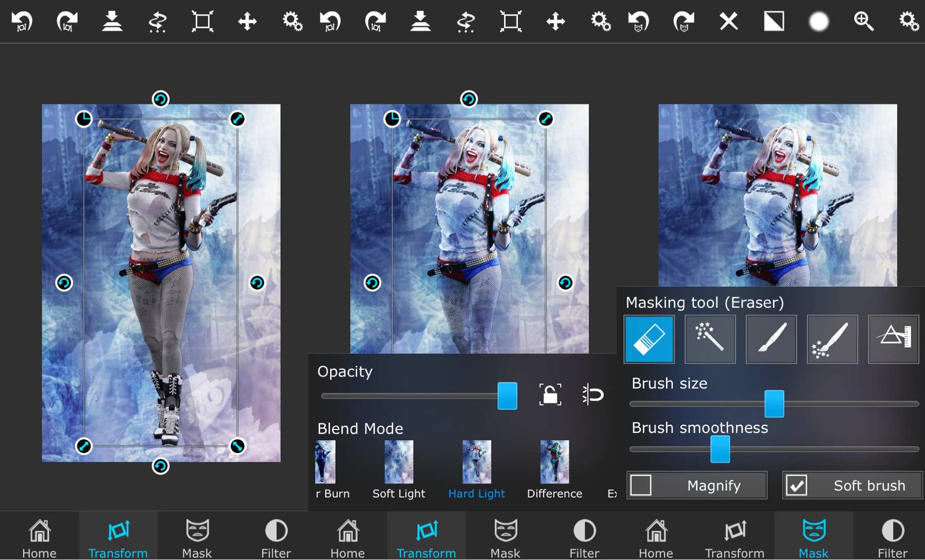
Task: Select the move arrows icon in left panel
Action: point(247,22)
